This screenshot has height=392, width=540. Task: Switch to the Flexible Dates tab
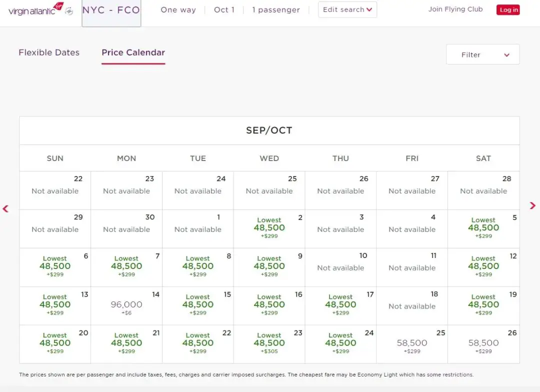(49, 52)
